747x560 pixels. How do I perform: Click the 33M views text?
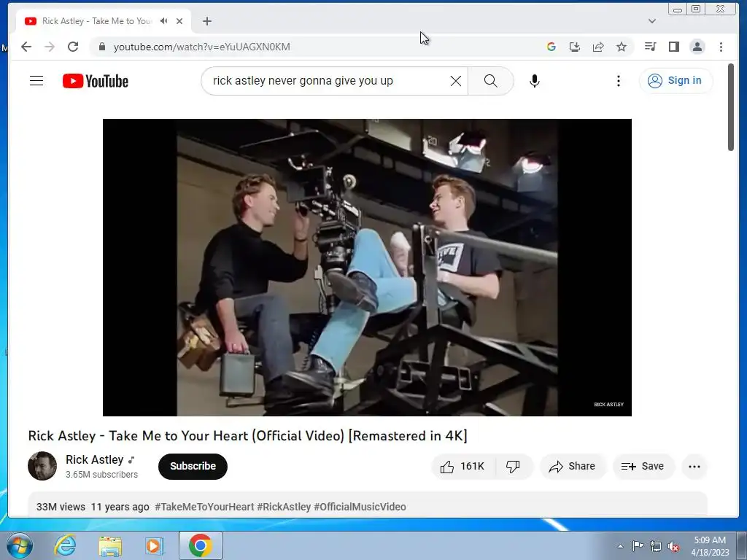tap(61, 507)
